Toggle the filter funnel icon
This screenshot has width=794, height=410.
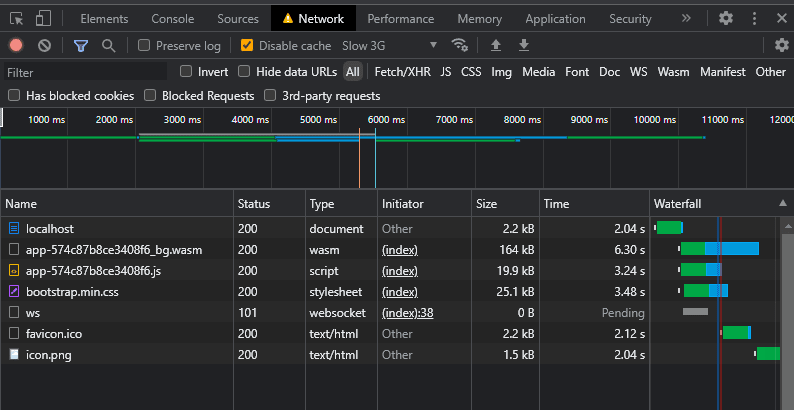(x=81, y=45)
